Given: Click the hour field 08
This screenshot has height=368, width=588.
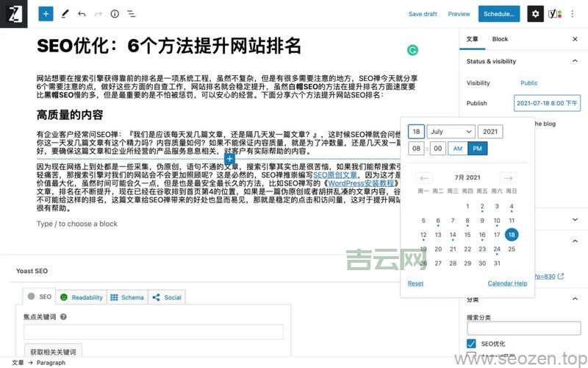Looking at the screenshot, I should [416, 149].
